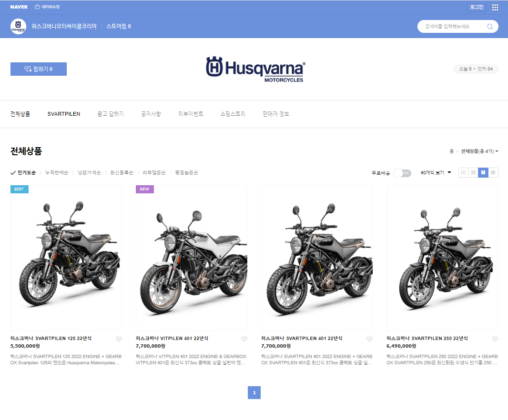
Task: Open the 공지사항 tab
Action: pyautogui.click(x=151, y=114)
